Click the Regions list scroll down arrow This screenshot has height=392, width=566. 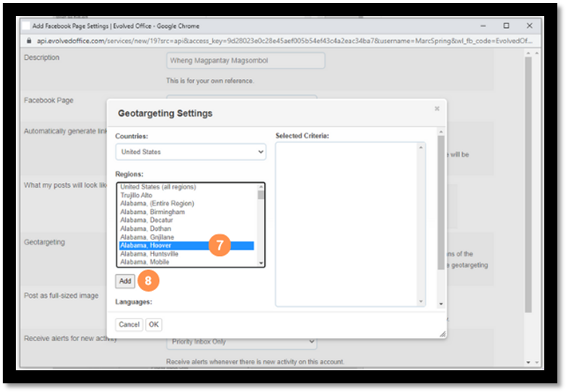pyautogui.click(x=261, y=263)
